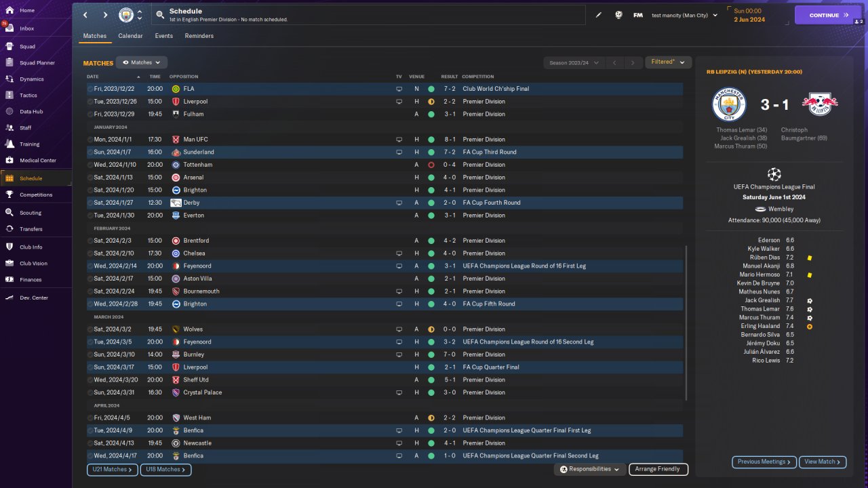868x488 pixels.
Task: Toggle the selection circle for Arsenal match
Action: [x=90, y=178]
